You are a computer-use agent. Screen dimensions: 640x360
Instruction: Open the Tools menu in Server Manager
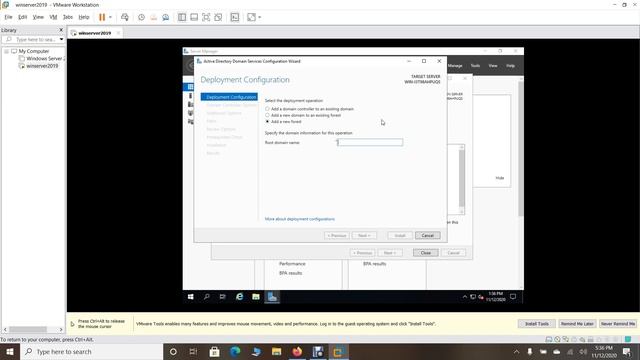click(475, 66)
